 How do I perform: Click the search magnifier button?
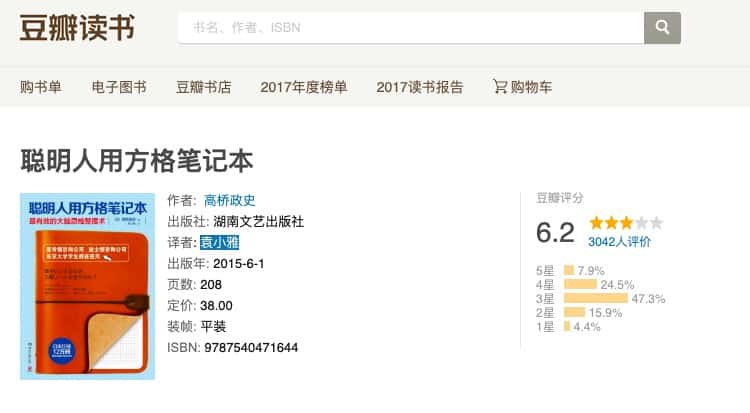point(662,28)
